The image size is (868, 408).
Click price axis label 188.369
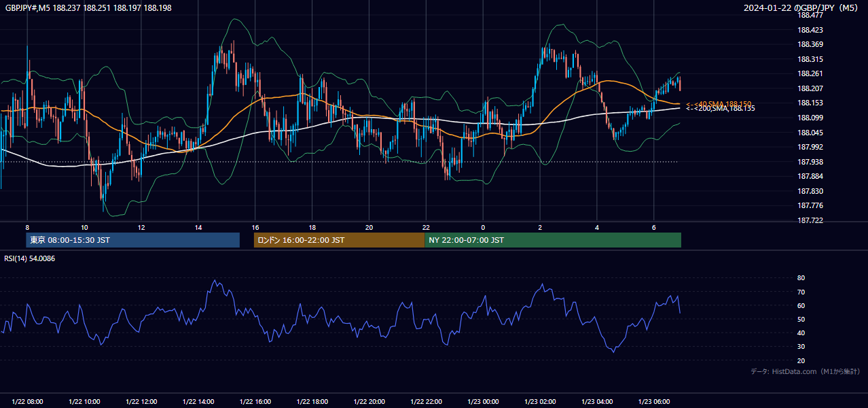(810, 45)
